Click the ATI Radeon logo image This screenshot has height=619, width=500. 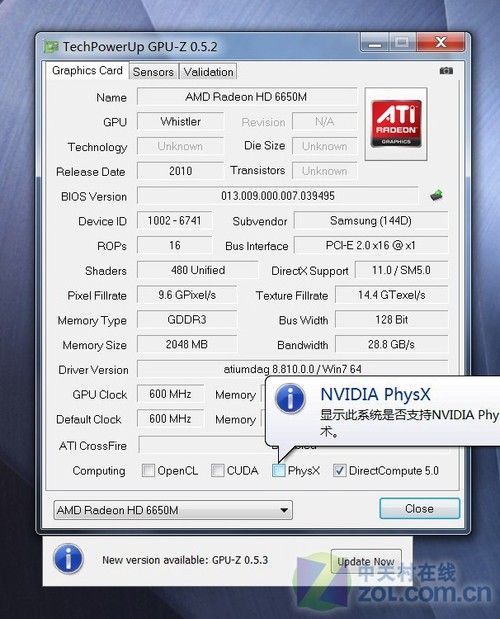[x=396, y=124]
